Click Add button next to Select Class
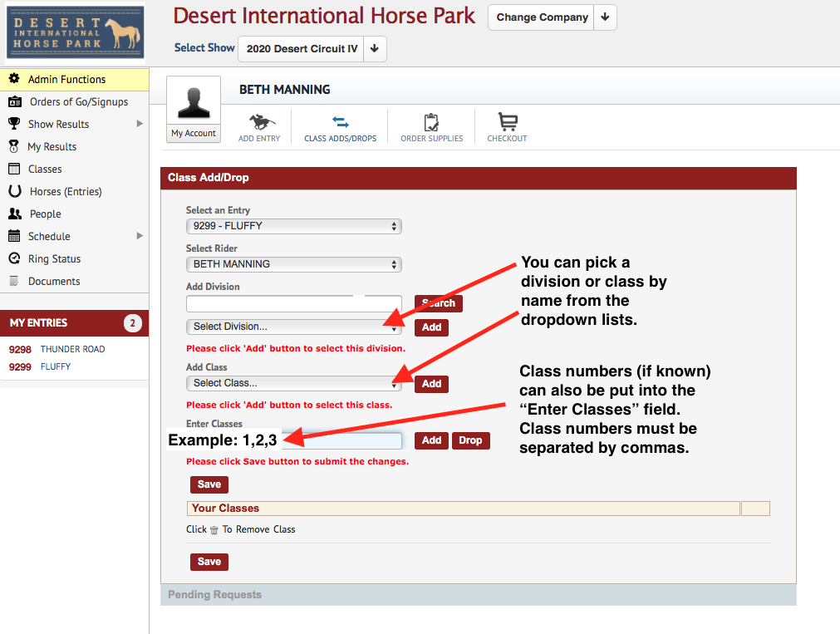Viewport: 840px width, 634px height. pyautogui.click(x=431, y=384)
